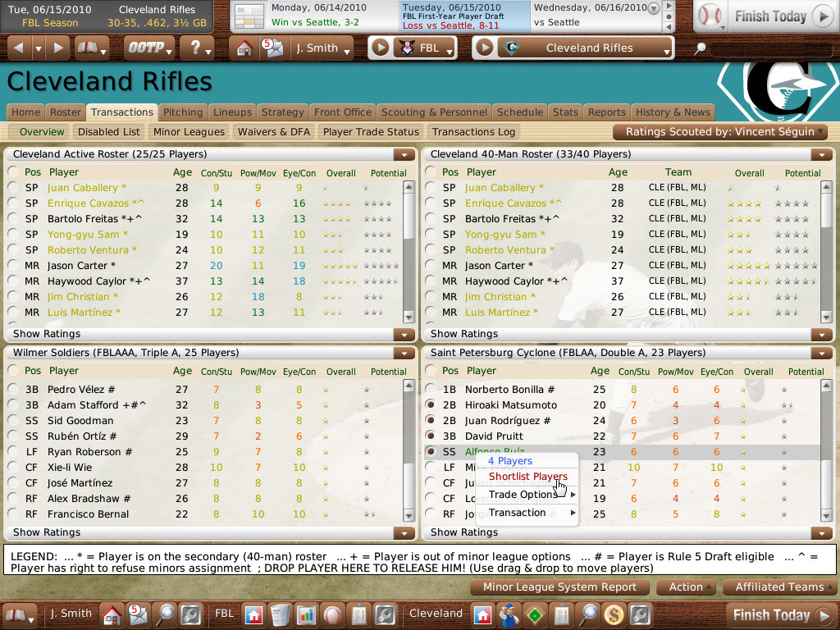
Task: Select the radio button next to Norberto Bonilla
Action: (432, 389)
